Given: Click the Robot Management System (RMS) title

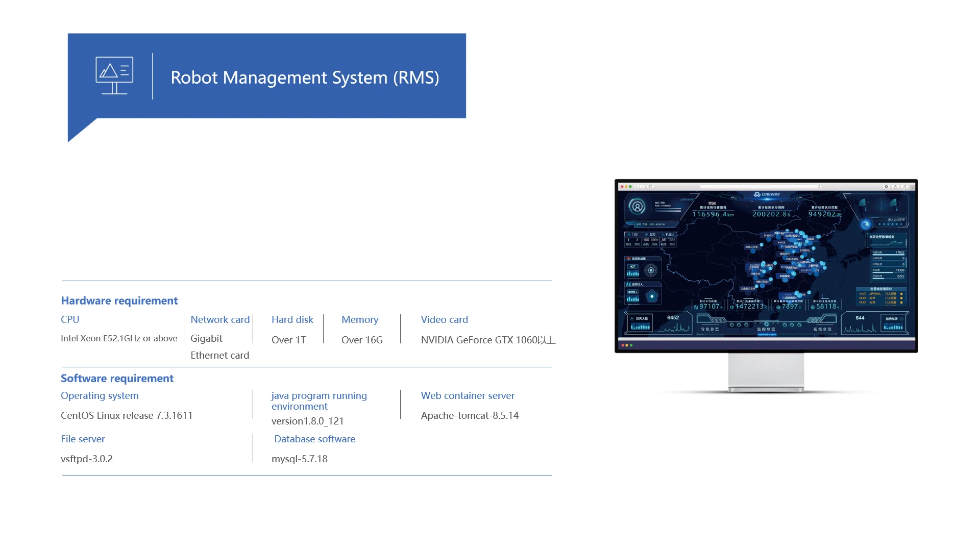Looking at the screenshot, I should (305, 78).
